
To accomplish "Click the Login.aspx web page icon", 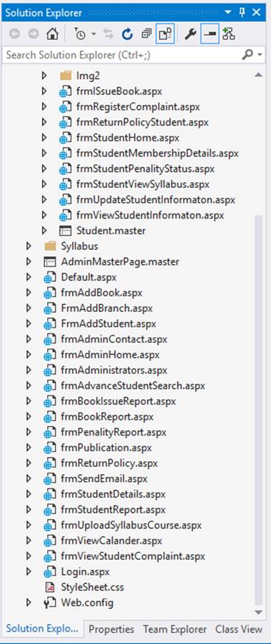I will pyautogui.click(x=50, y=572).
